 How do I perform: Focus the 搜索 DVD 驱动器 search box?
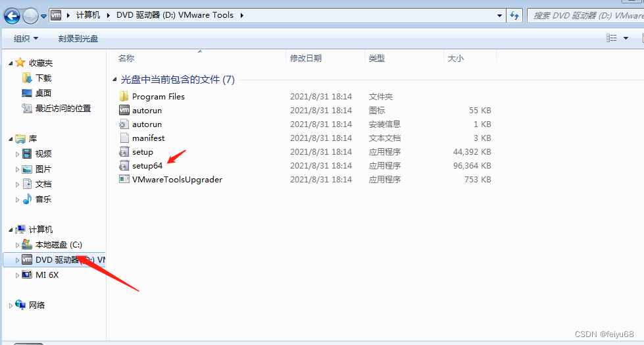click(586, 16)
